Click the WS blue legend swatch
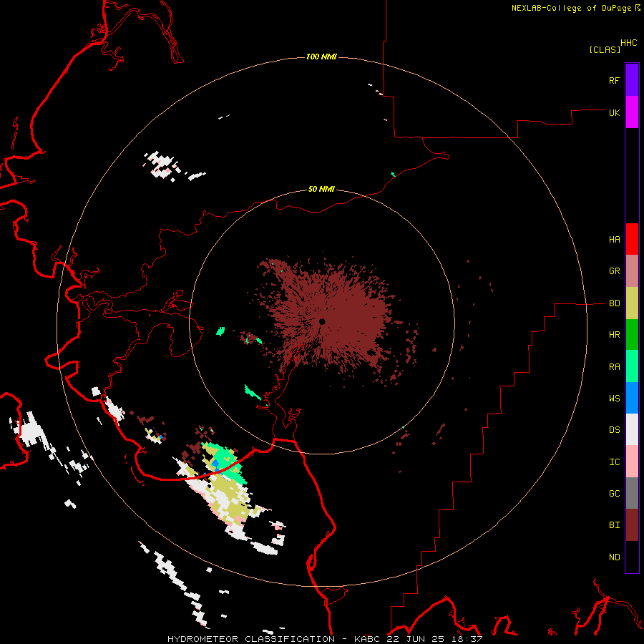Image resolution: width=644 pixels, height=644 pixels. pos(632,398)
